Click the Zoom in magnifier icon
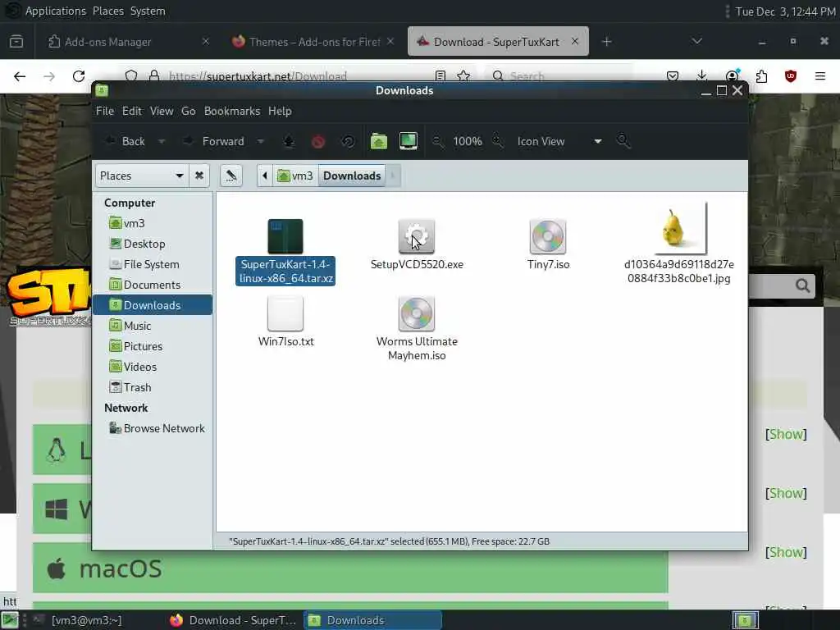This screenshot has height=630, width=840. tap(498, 141)
